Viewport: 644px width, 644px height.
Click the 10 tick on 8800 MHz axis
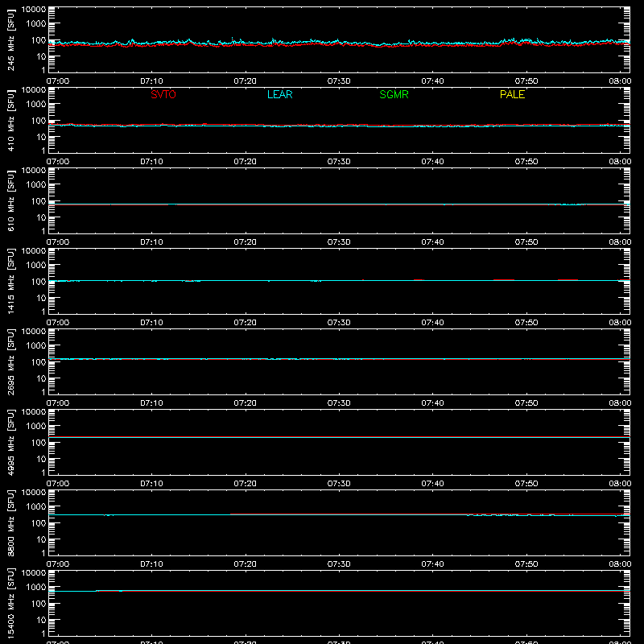[x=41, y=539]
